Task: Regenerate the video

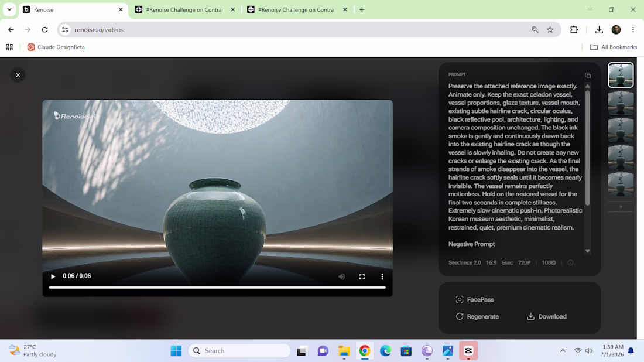Action: (477, 316)
